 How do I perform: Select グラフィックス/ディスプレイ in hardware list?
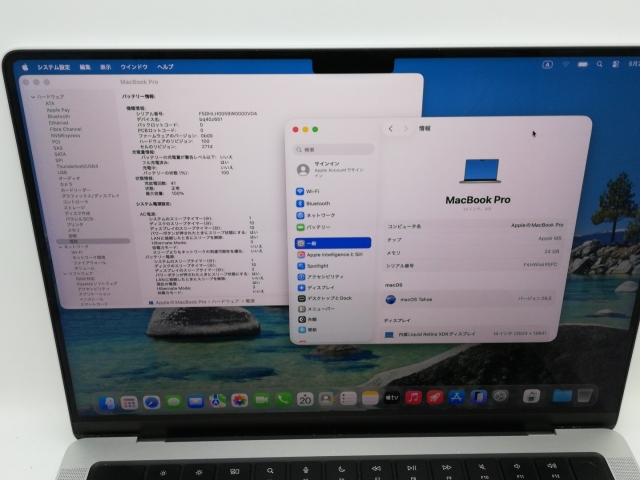click(x=91, y=196)
